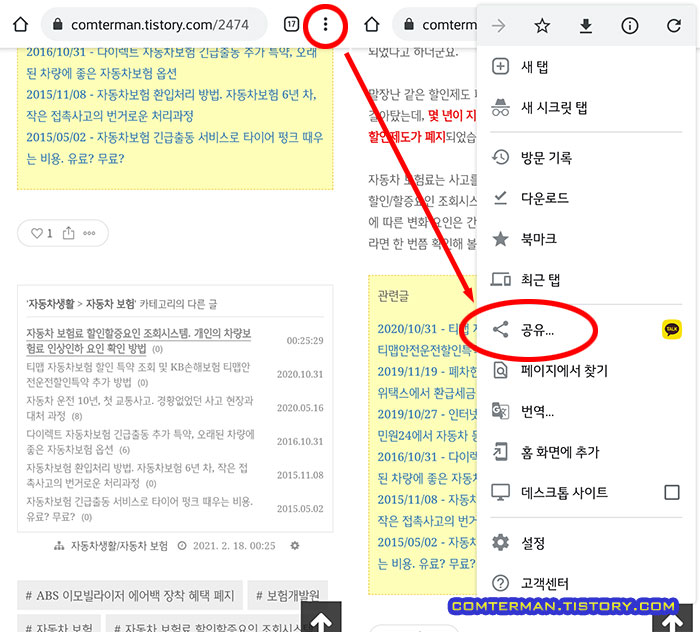The width and height of the screenshot is (700, 632).
Task: Tap the share icon beside like count
Action: [x=68, y=233]
